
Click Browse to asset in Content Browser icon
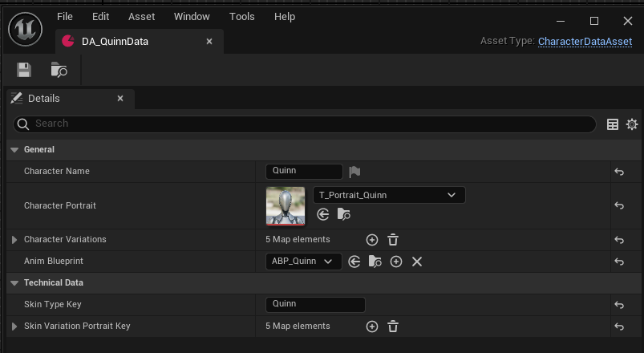[x=59, y=71]
